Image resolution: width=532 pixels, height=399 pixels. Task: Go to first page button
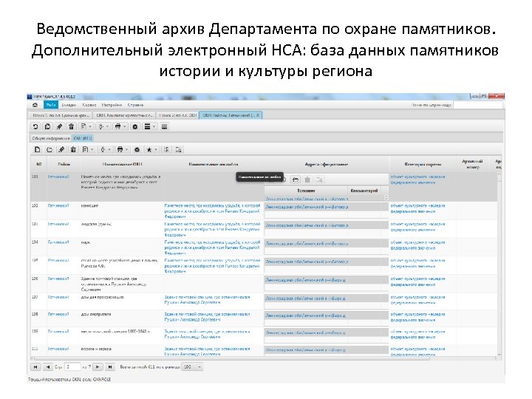tap(35, 367)
